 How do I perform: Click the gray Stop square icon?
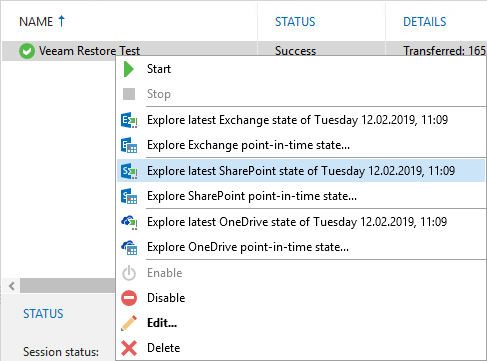click(x=129, y=94)
